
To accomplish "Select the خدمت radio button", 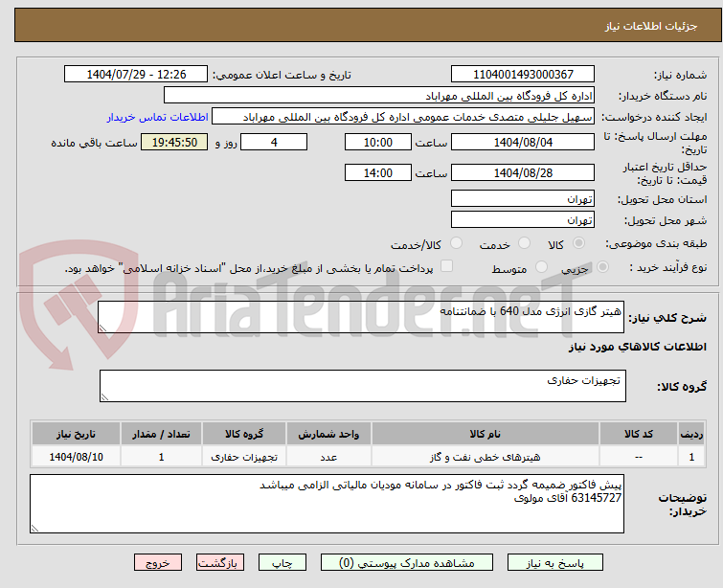I will pos(524,243).
